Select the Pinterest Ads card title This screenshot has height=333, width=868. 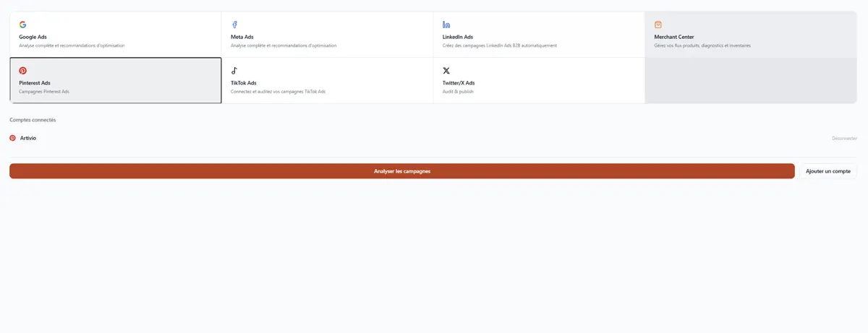point(35,83)
